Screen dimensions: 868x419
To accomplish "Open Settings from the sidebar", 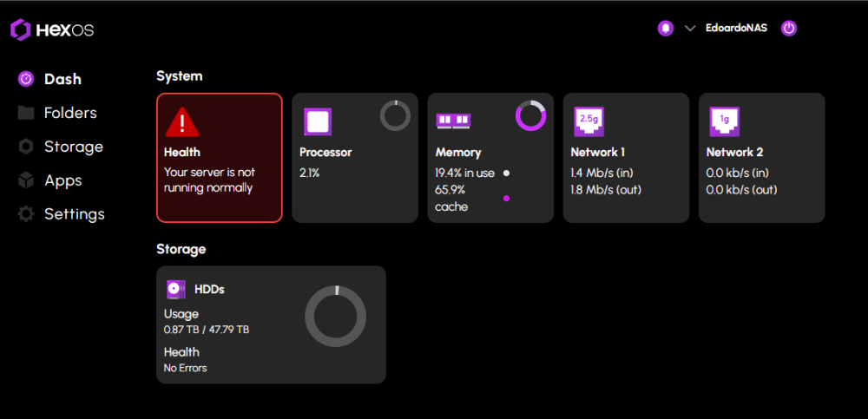I will pyautogui.click(x=74, y=214).
